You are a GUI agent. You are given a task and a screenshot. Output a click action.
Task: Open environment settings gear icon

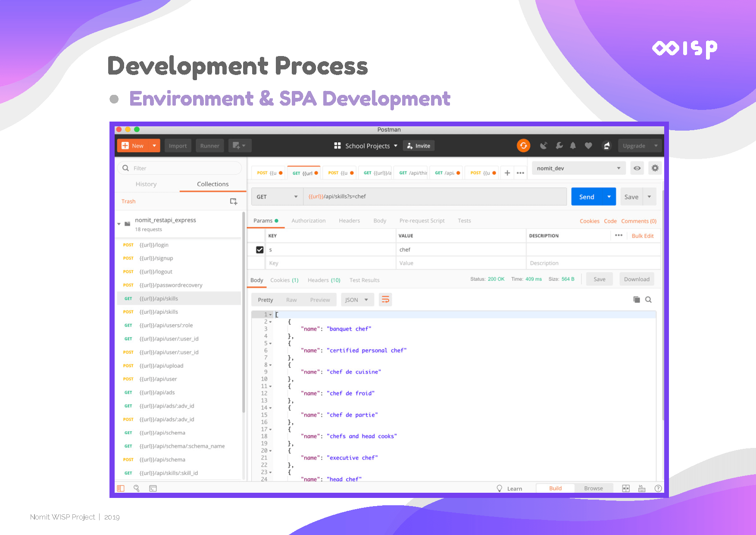click(x=655, y=168)
